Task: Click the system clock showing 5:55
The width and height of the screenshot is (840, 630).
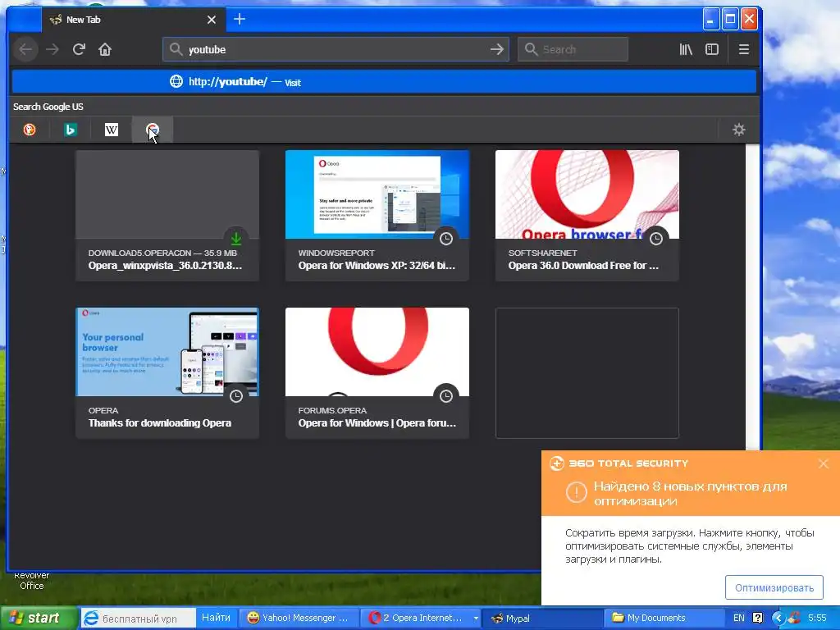Action: 817,618
